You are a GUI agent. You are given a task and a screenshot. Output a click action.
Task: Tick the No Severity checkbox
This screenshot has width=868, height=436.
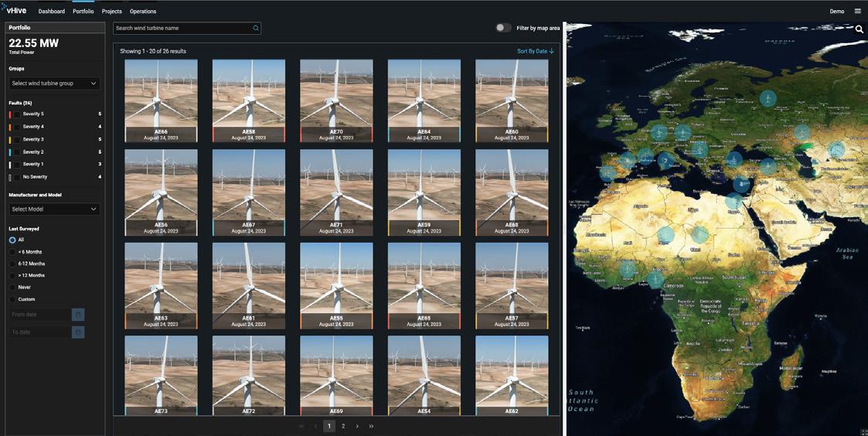click(17, 177)
